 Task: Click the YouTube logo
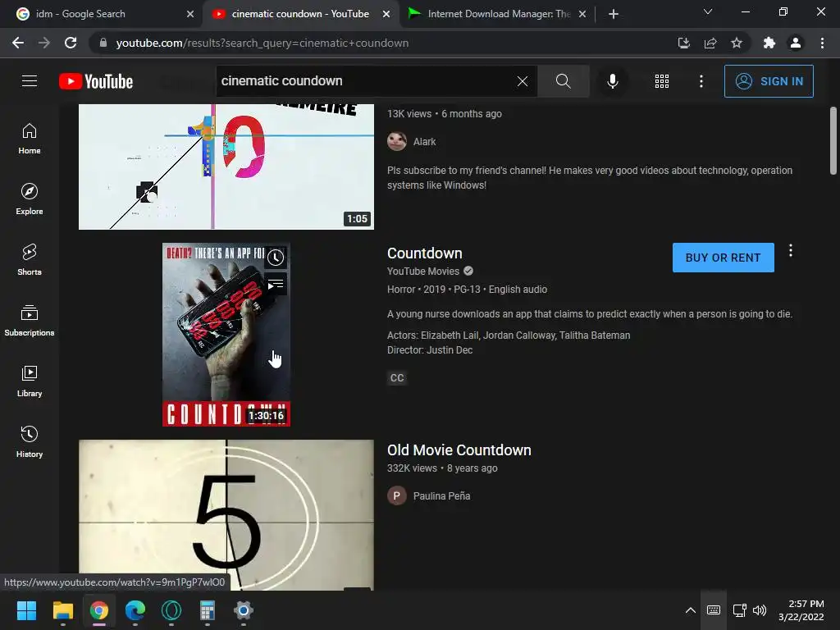(96, 81)
